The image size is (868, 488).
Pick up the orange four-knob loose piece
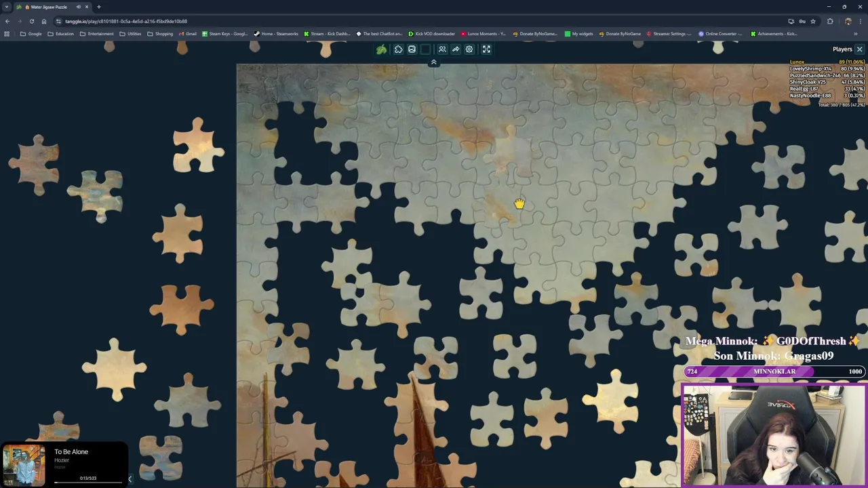click(x=182, y=308)
